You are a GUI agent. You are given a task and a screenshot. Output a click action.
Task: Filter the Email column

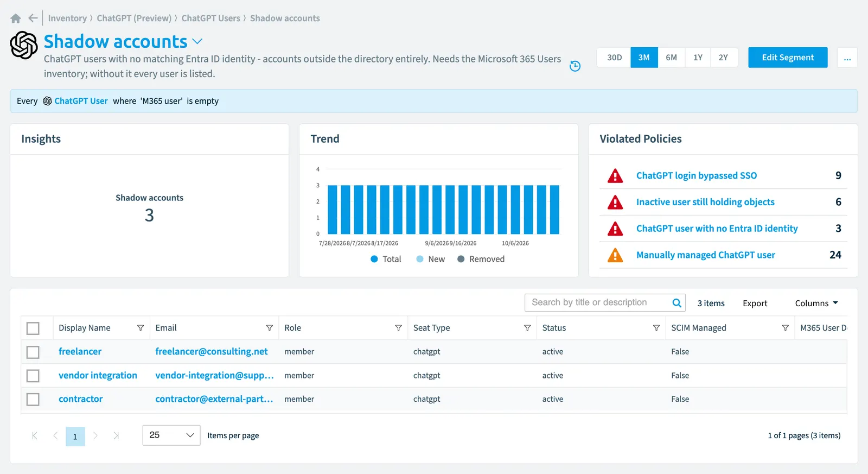269,328
